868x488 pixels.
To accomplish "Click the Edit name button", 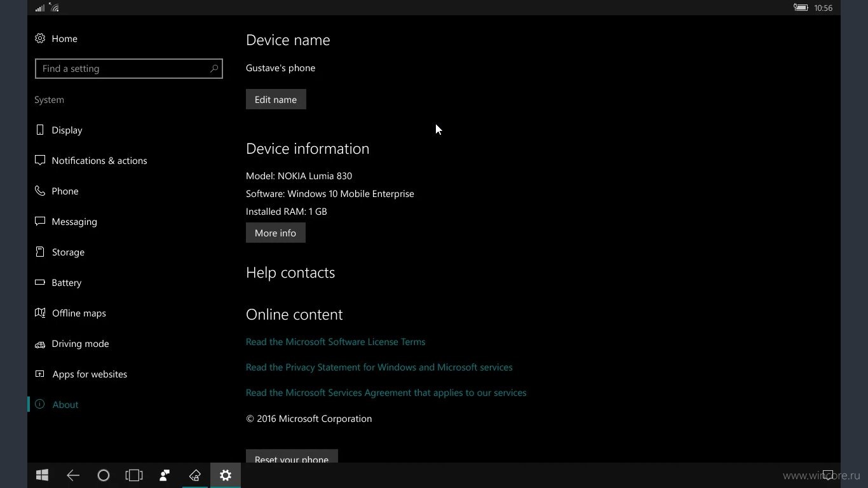I will [276, 99].
